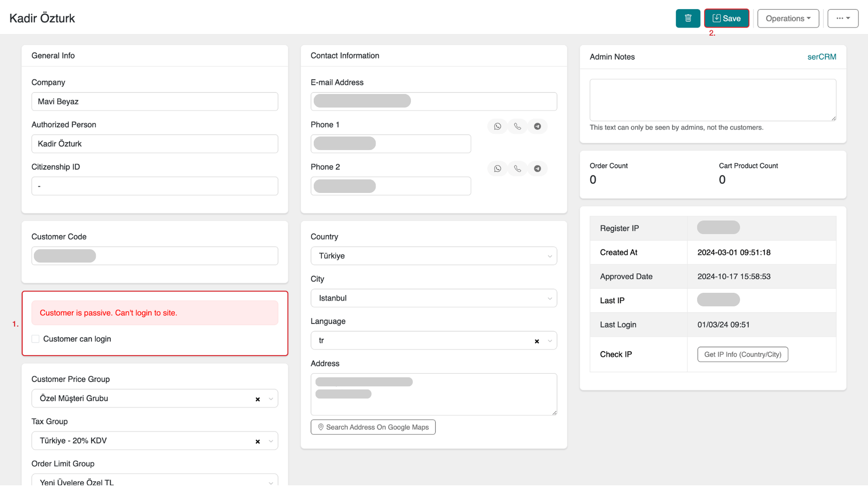
Task: Clear the Customer Price Group selection
Action: [258, 399]
